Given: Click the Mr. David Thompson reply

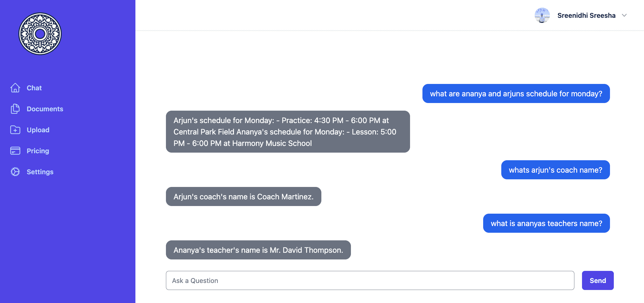Looking at the screenshot, I should [258, 250].
